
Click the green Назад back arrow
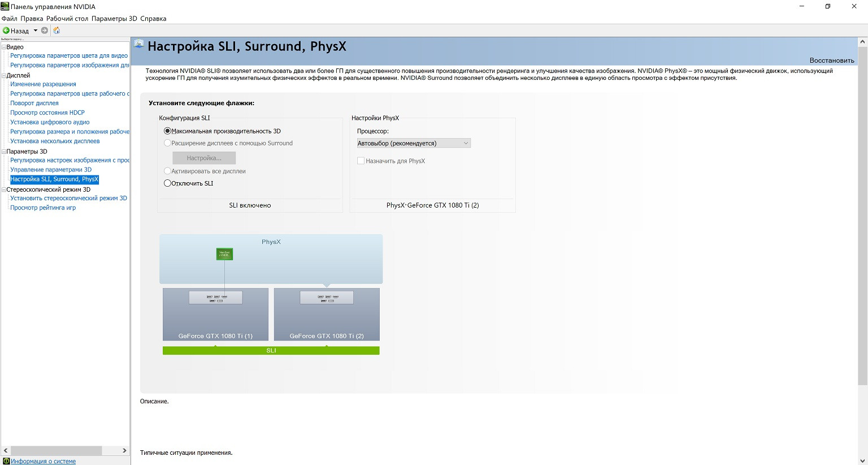pyautogui.click(x=6, y=31)
